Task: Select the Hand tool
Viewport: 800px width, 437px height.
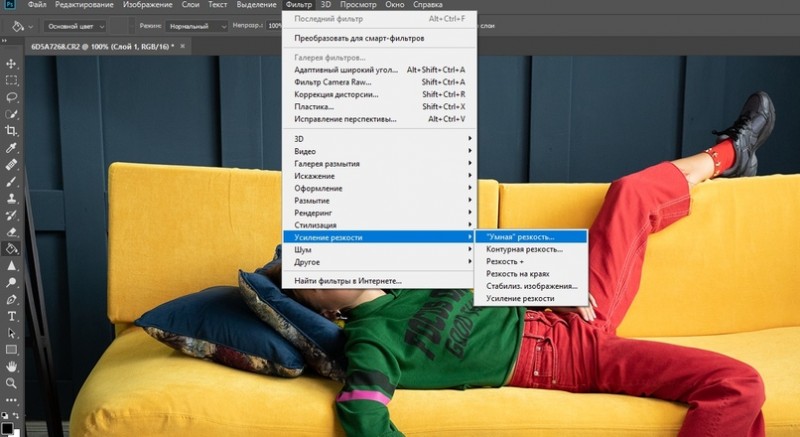Action: click(11, 367)
